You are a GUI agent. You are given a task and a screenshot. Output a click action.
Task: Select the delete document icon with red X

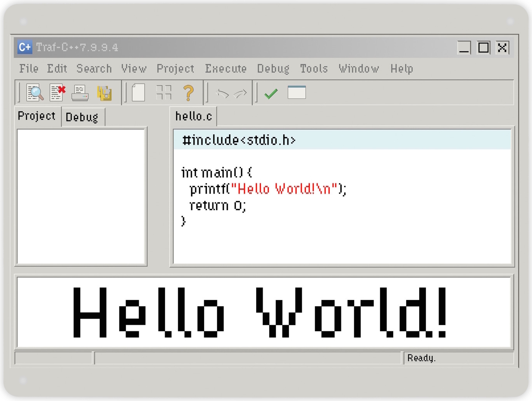57,93
